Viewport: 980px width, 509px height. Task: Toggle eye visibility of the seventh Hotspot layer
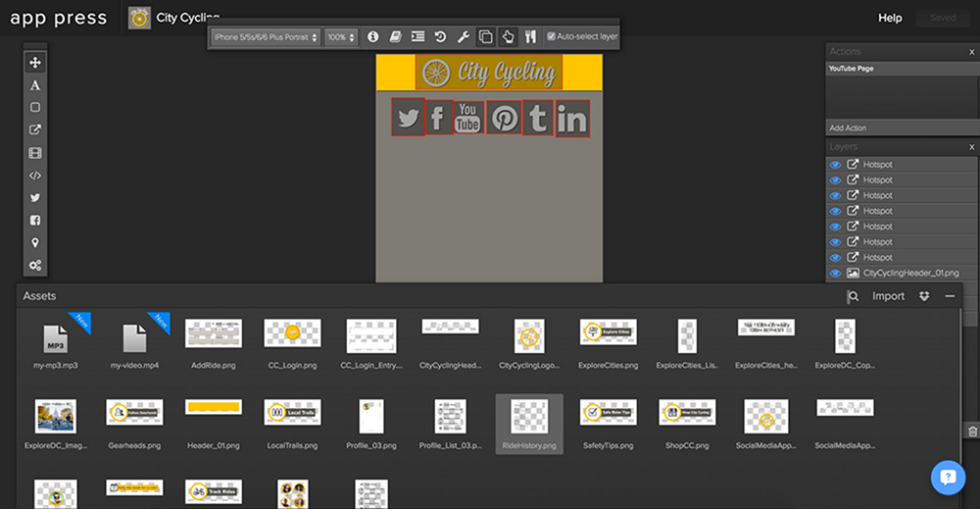coord(835,258)
